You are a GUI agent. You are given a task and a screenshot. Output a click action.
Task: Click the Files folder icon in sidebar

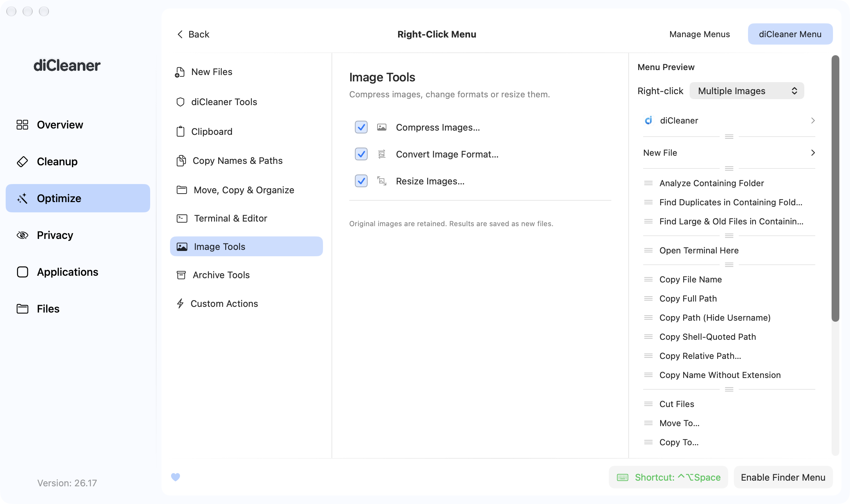(x=22, y=309)
